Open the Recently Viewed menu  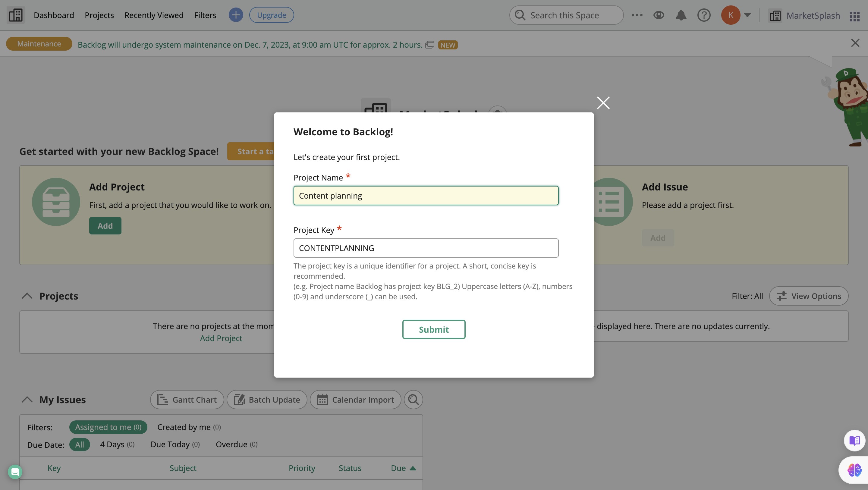154,15
